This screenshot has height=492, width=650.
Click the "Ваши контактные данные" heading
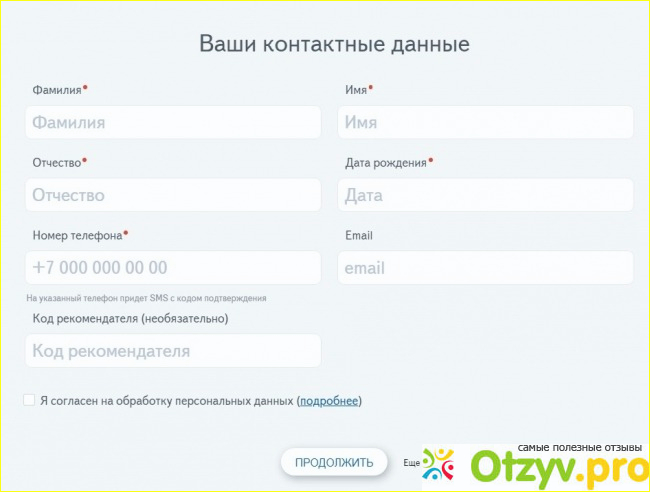(334, 44)
